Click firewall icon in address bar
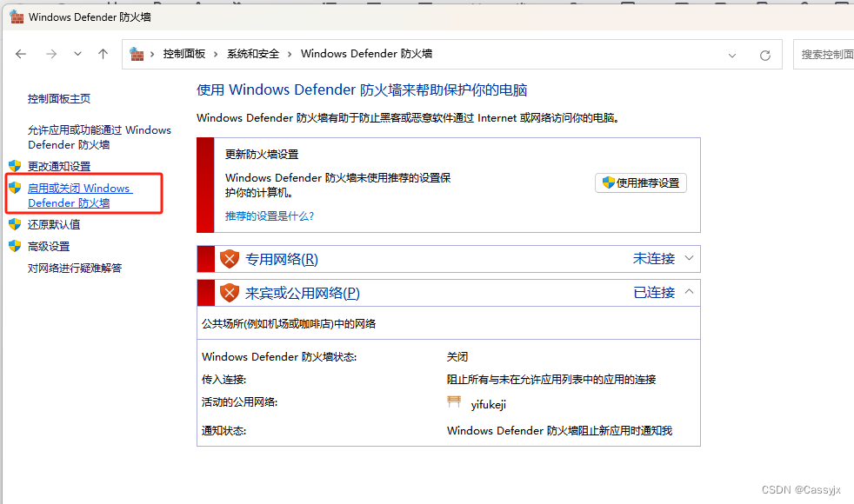Image resolution: width=854 pixels, height=504 pixels. pos(137,54)
